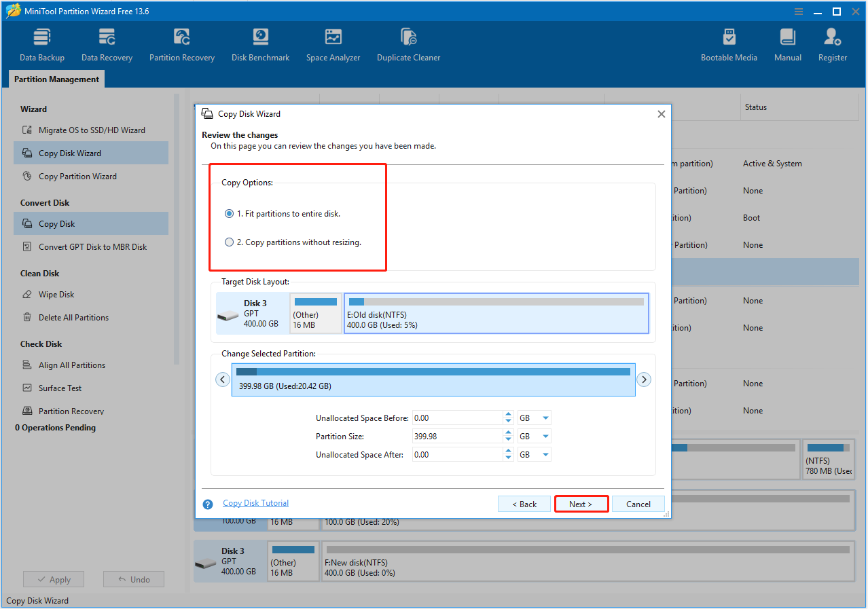The image size is (868, 609).
Task: Open Duplicate Cleaner tool
Action: [x=409, y=45]
